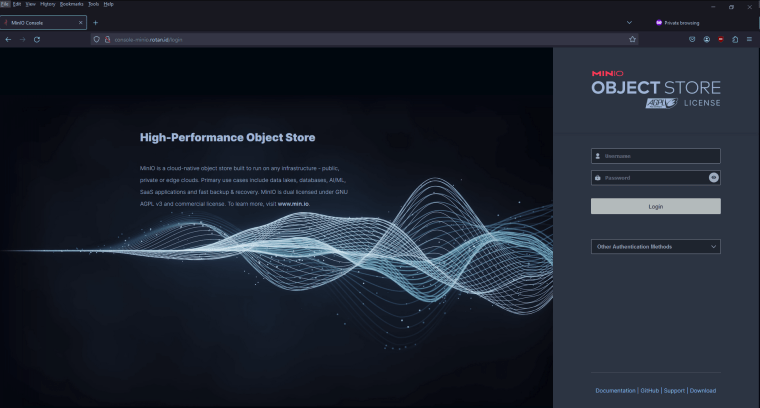Select the MinIO Console tab

point(43,23)
